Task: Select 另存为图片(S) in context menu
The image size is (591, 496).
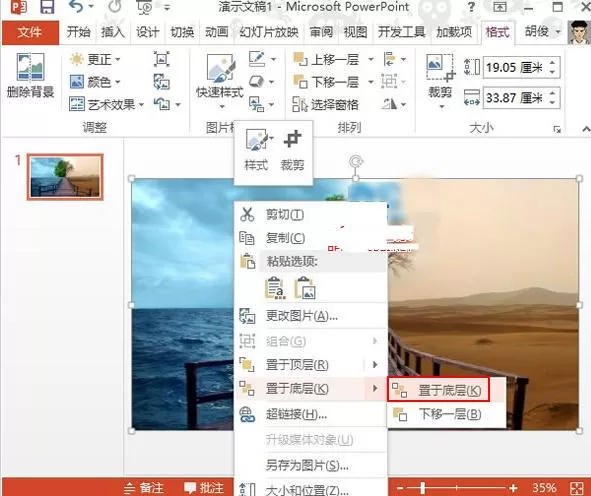Action: 311,465
